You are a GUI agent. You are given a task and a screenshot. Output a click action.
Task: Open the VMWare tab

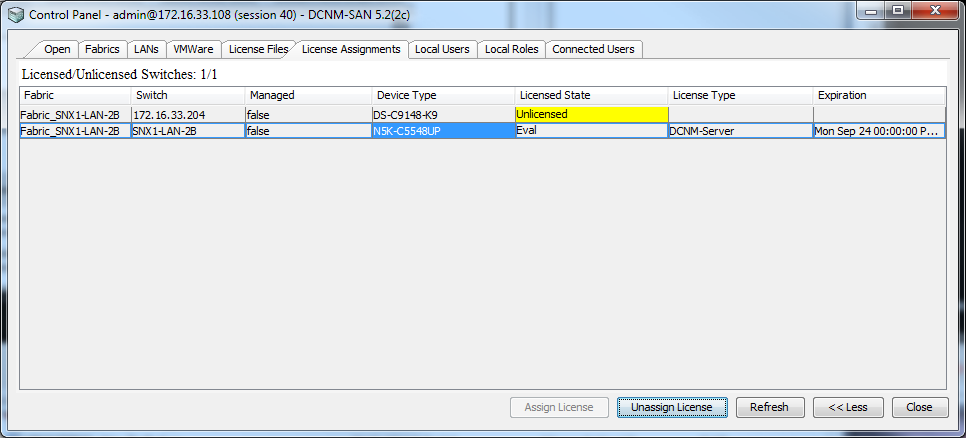click(x=193, y=49)
